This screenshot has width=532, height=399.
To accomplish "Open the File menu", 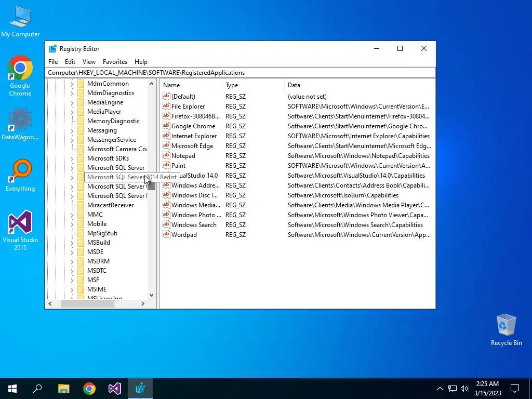I will [x=53, y=62].
